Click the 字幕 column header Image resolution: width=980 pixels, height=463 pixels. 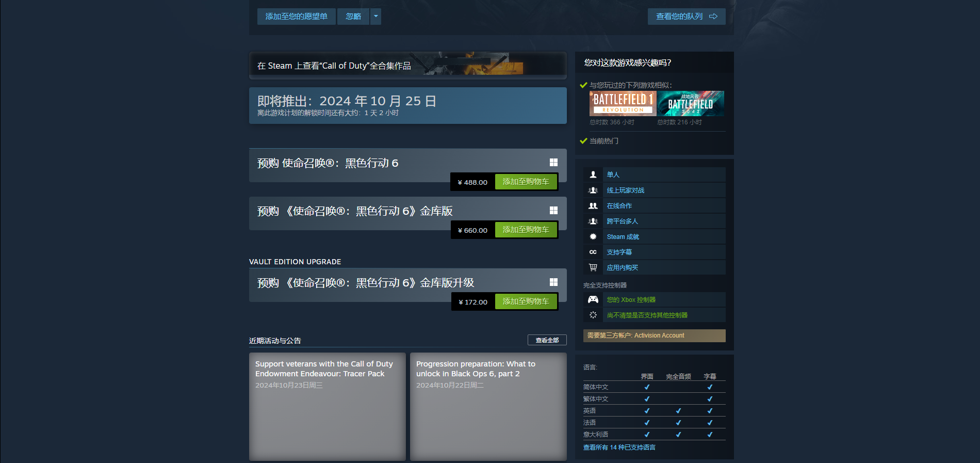pyautogui.click(x=710, y=377)
